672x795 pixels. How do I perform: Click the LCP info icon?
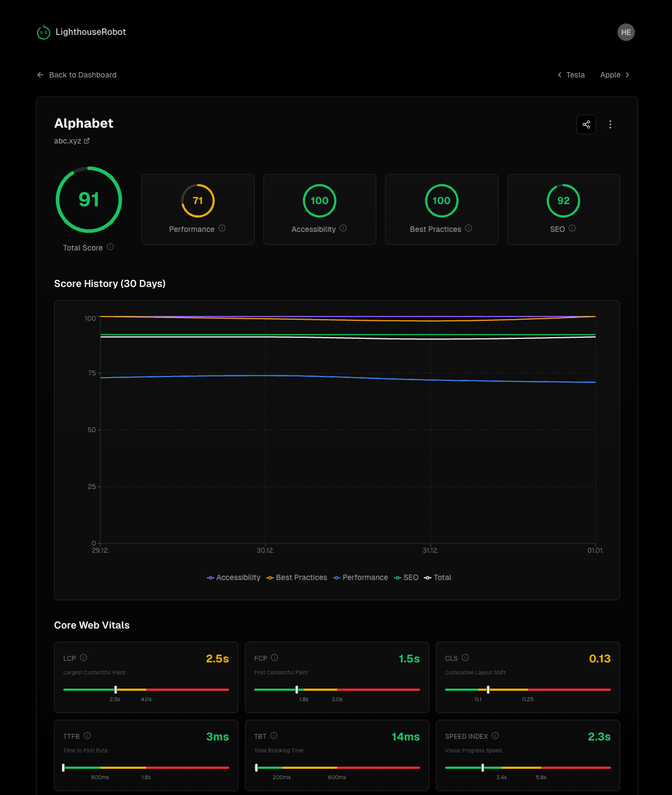click(x=84, y=658)
